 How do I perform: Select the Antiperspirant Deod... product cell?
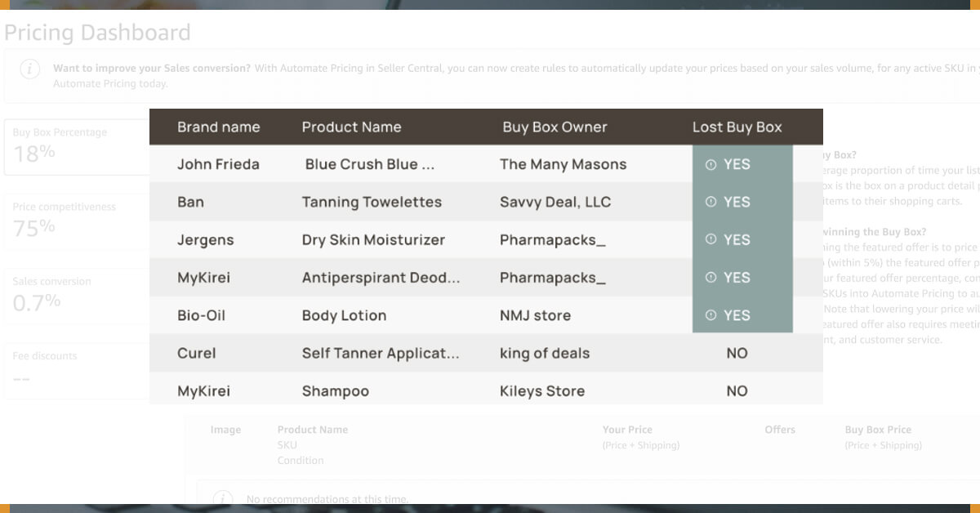click(x=381, y=278)
